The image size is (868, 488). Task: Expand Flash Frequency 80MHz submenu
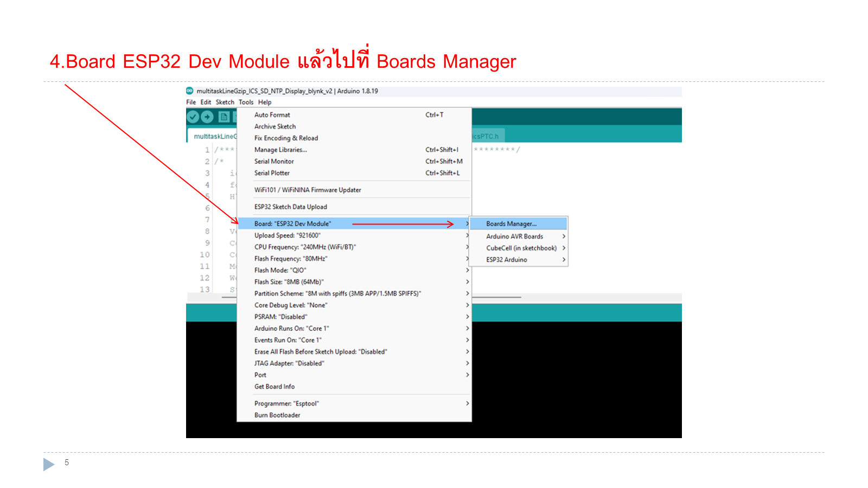coord(354,259)
